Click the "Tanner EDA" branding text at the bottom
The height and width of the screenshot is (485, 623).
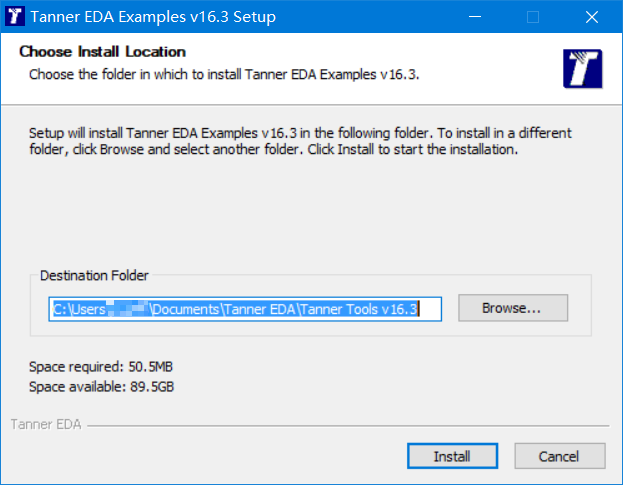pos(46,425)
